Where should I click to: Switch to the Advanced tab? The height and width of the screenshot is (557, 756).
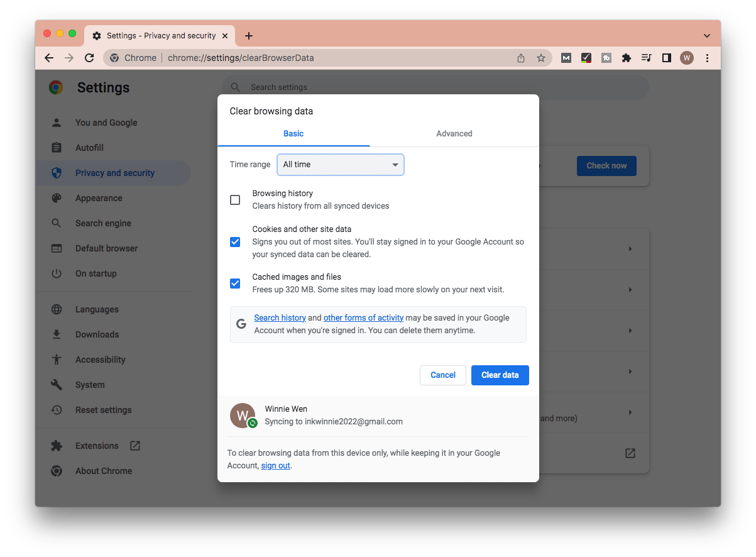click(x=454, y=133)
